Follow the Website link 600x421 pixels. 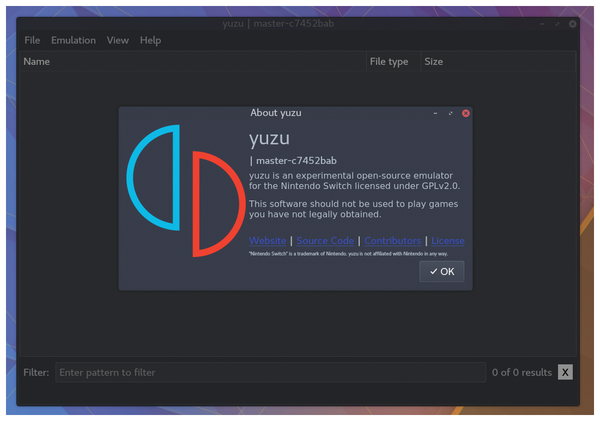[x=267, y=240]
